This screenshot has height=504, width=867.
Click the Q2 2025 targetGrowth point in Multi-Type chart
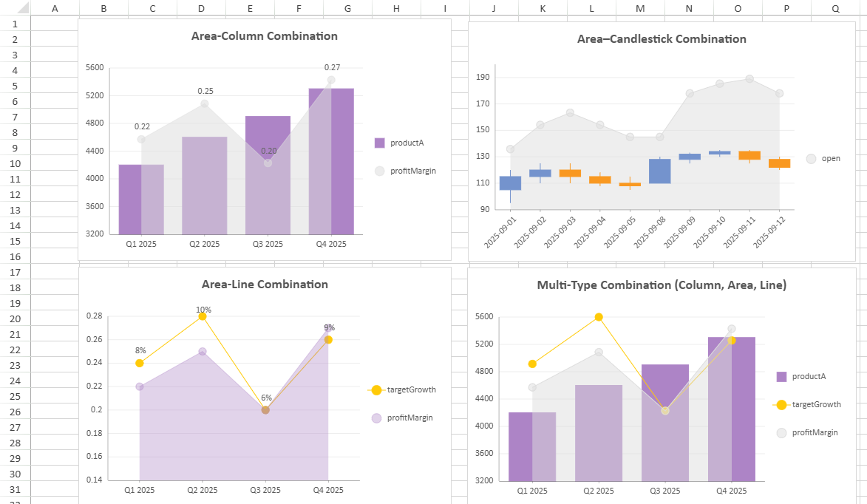pos(599,317)
